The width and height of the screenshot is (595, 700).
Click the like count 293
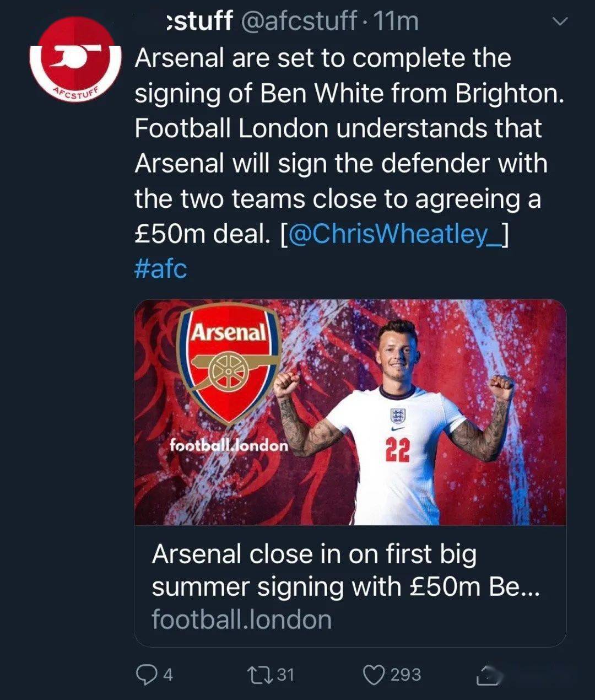405,674
